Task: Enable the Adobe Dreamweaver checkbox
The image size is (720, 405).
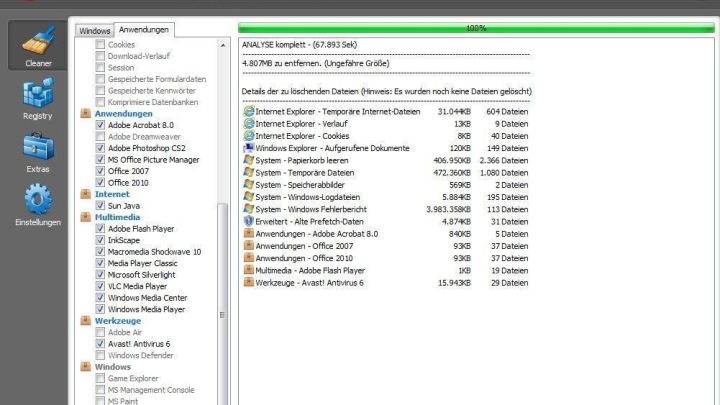Action: point(100,136)
